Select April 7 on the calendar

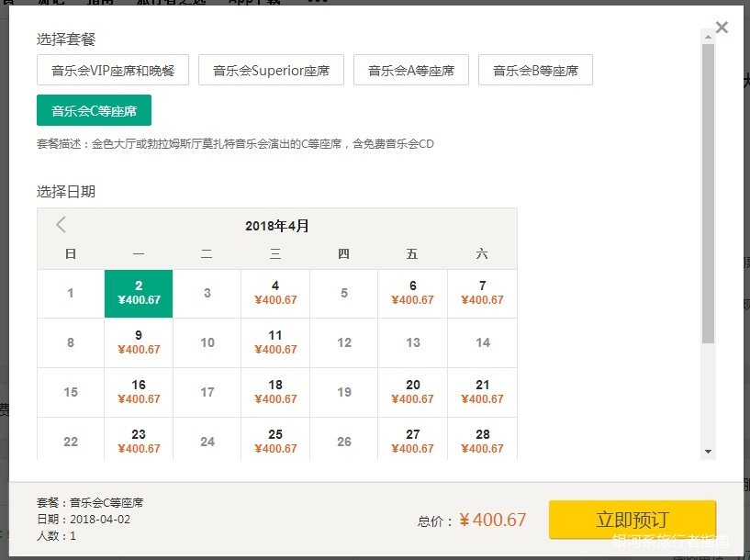pyautogui.click(x=482, y=292)
